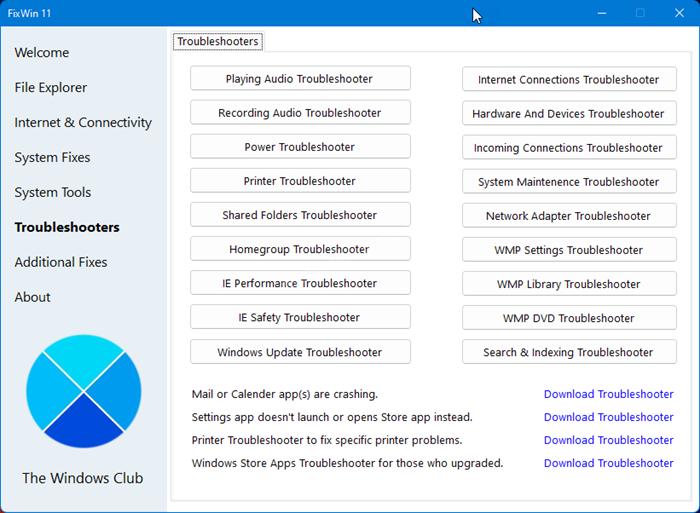The height and width of the screenshot is (513, 700).
Task: Select Internet & Connectivity in sidebar
Action: [83, 123]
